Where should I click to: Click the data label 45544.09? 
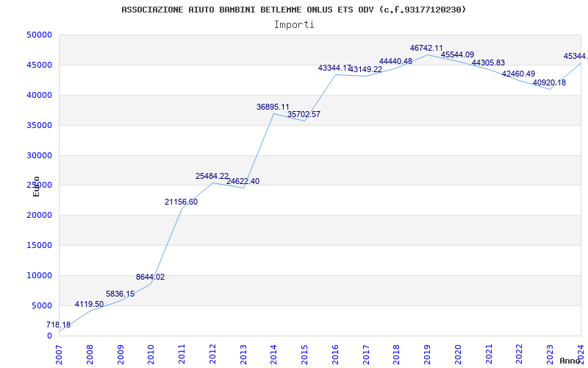pos(457,54)
